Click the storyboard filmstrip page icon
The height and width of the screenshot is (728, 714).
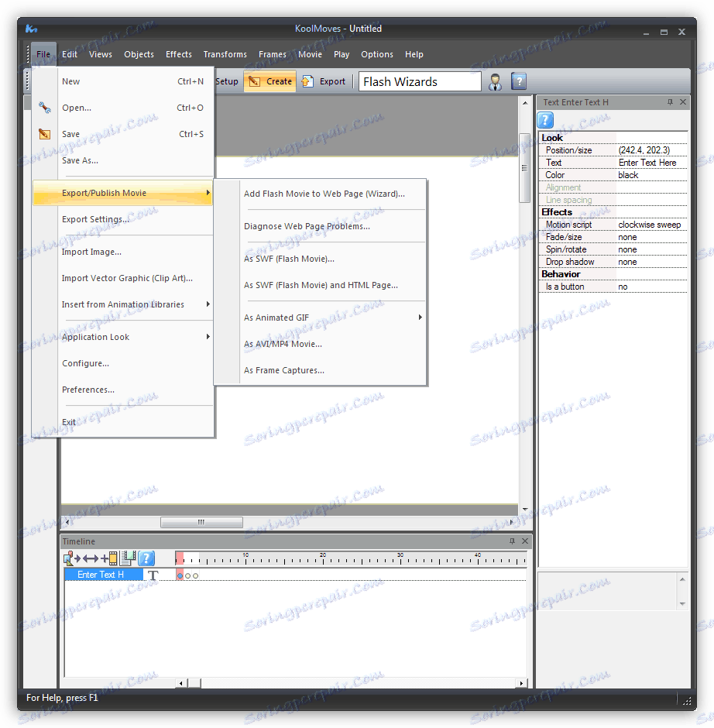point(128,558)
